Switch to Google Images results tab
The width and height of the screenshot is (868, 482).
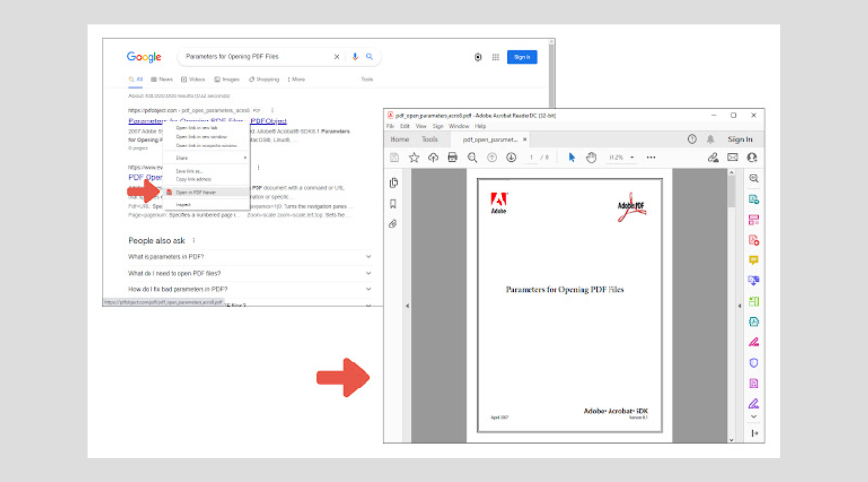pos(227,80)
